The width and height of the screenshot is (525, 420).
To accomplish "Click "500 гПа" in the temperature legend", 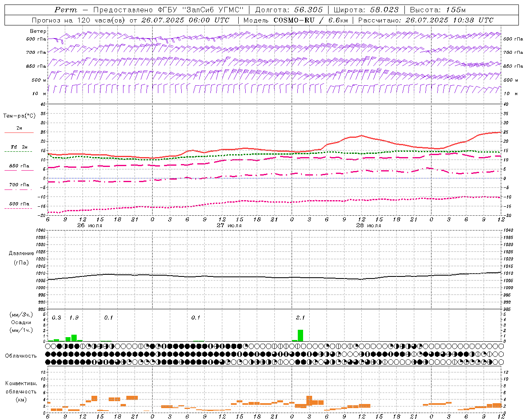I will pos(19,204).
